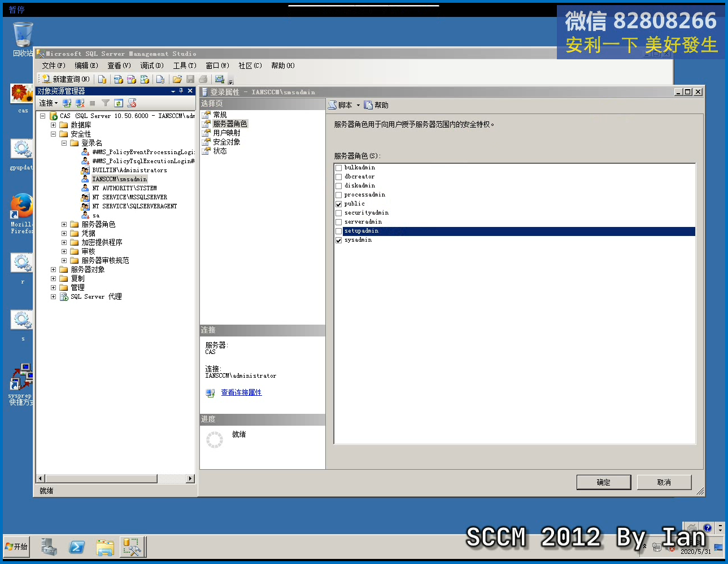
Task: Open the toolbar options overflow arrow
Action: [230, 80]
